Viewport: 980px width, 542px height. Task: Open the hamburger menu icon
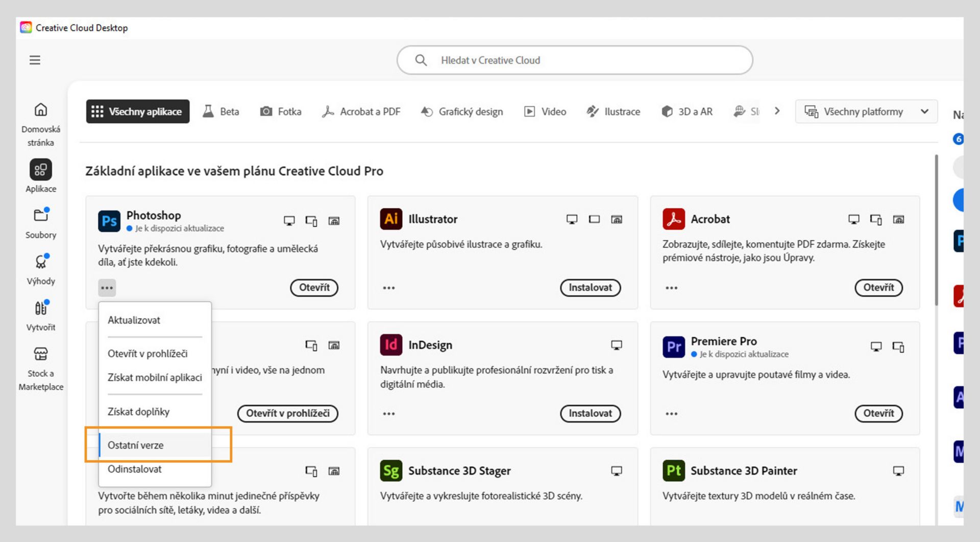coord(35,60)
